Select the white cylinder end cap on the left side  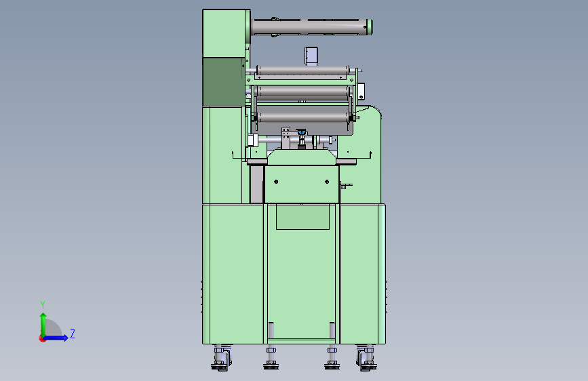pyautogui.click(x=253, y=140)
